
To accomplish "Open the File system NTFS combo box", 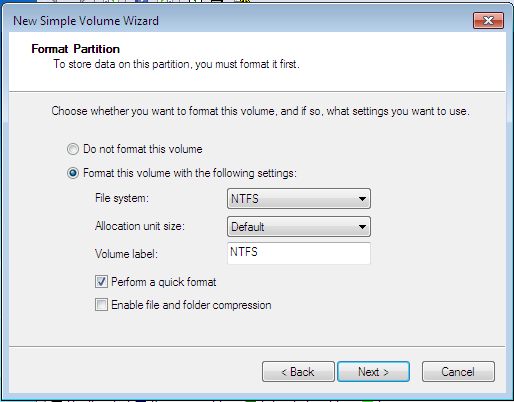I will click(299, 199).
